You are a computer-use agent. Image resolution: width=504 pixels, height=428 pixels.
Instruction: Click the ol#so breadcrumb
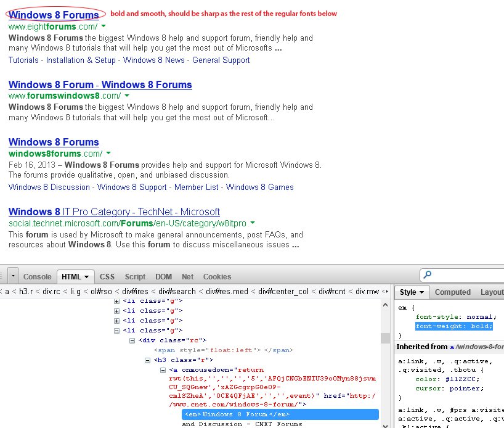tap(101, 292)
